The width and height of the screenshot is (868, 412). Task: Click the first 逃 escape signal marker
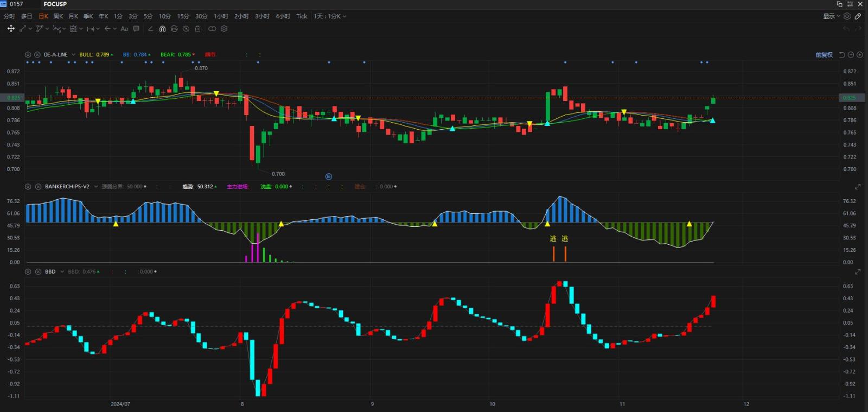coord(553,238)
